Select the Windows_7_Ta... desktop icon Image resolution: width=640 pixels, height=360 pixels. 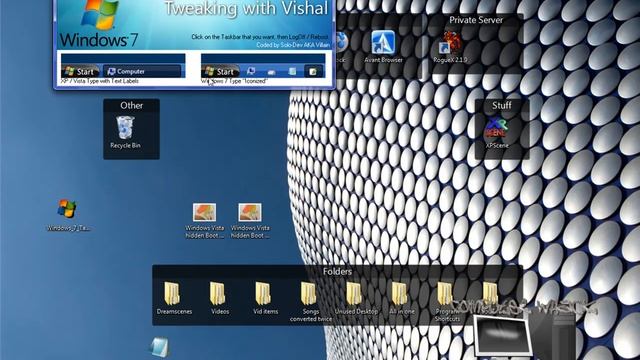coord(68,215)
